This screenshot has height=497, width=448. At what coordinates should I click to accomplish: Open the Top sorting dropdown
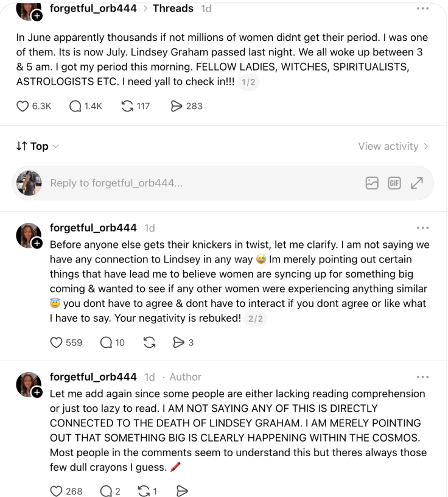click(37, 146)
